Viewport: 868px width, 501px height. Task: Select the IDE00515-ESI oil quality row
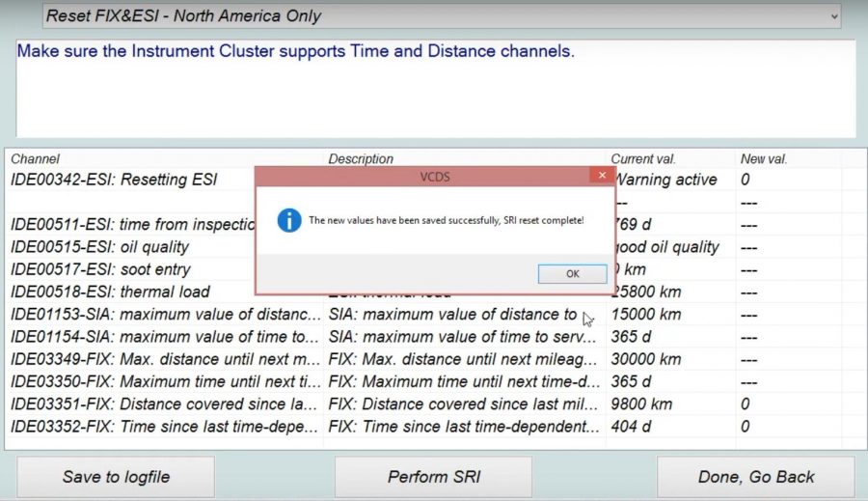click(101, 247)
